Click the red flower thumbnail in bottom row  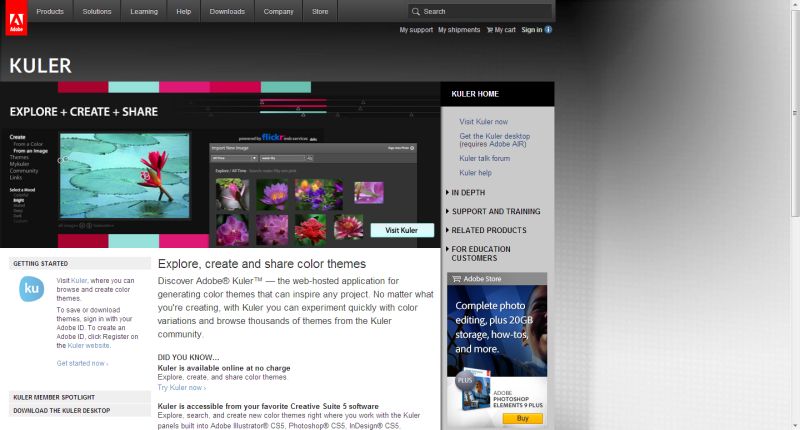pyautogui.click(x=310, y=230)
